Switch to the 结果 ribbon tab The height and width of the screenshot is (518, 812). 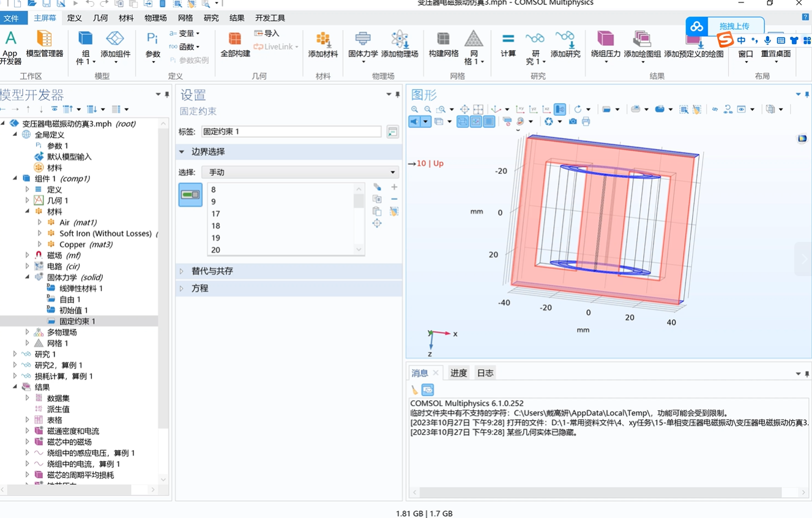tap(237, 18)
